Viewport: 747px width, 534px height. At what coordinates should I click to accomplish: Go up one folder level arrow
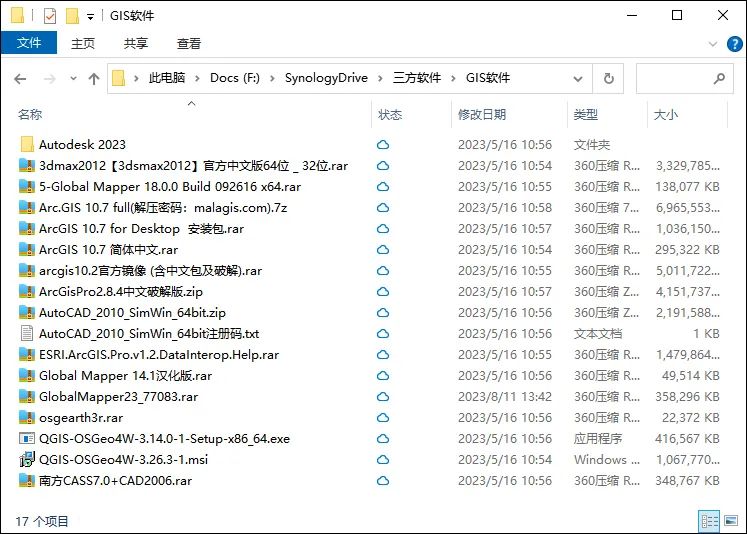coord(94,79)
